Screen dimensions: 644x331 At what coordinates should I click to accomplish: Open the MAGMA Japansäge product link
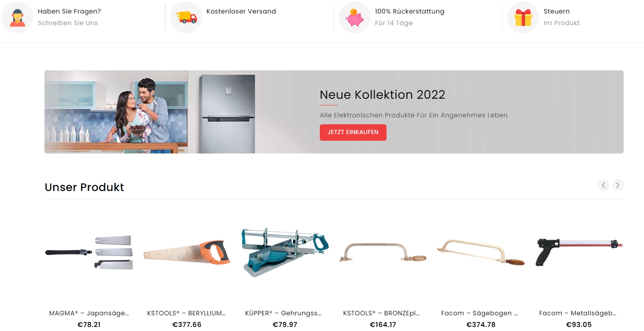(89, 313)
